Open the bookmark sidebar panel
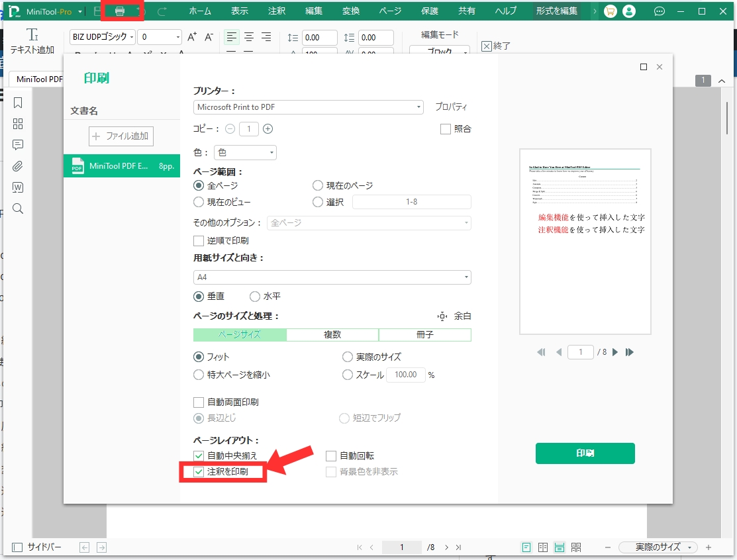The width and height of the screenshot is (737, 560). (x=18, y=103)
